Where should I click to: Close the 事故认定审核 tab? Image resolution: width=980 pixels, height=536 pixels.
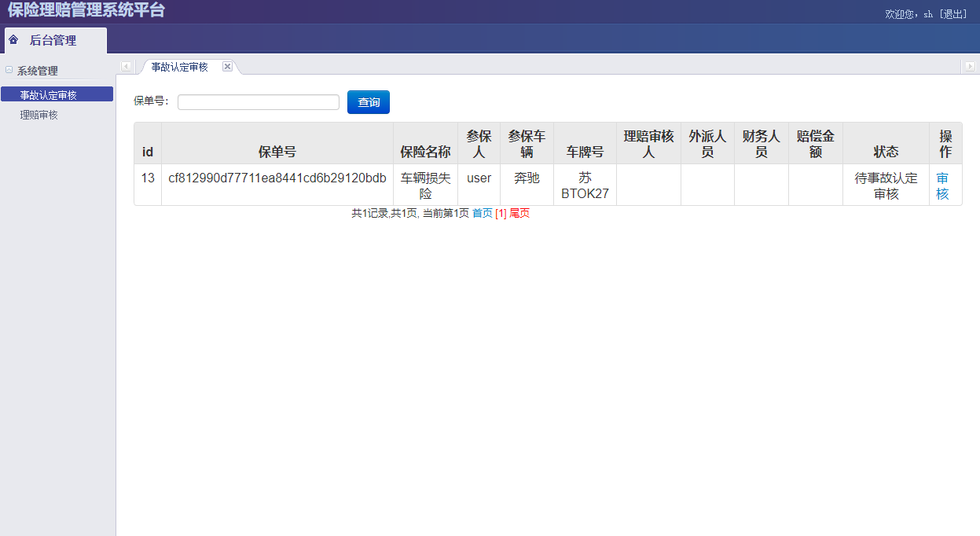pos(227,67)
